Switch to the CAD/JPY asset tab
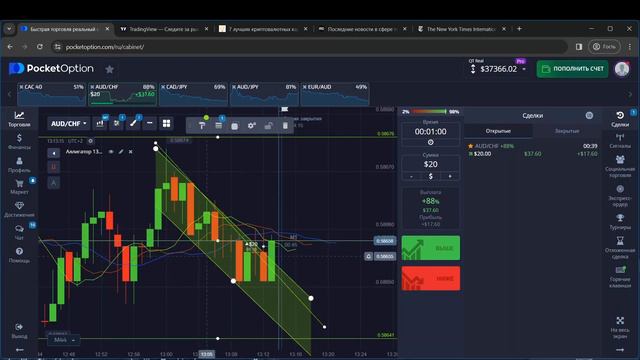 pyautogui.click(x=193, y=94)
